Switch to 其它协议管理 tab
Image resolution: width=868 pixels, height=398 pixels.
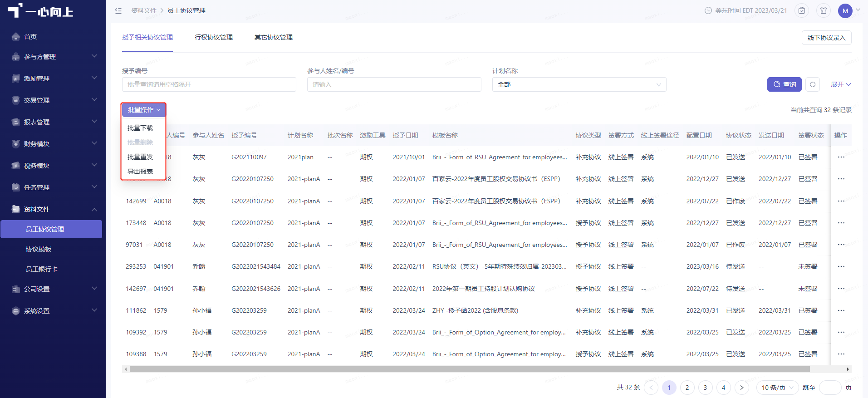[x=274, y=37]
